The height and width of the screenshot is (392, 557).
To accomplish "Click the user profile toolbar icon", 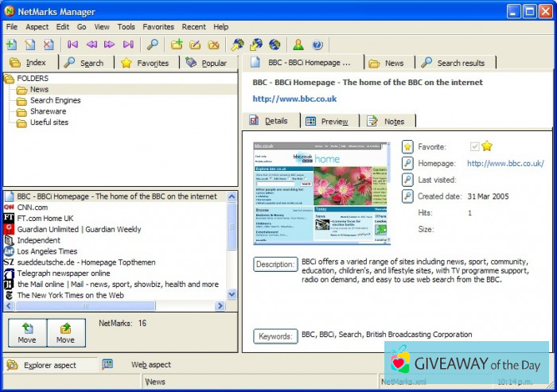I will point(298,45).
